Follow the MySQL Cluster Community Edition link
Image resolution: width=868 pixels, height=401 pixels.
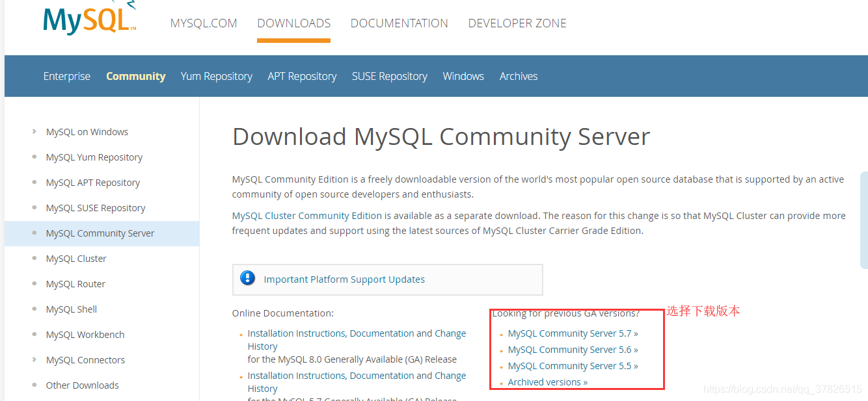[307, 216]
